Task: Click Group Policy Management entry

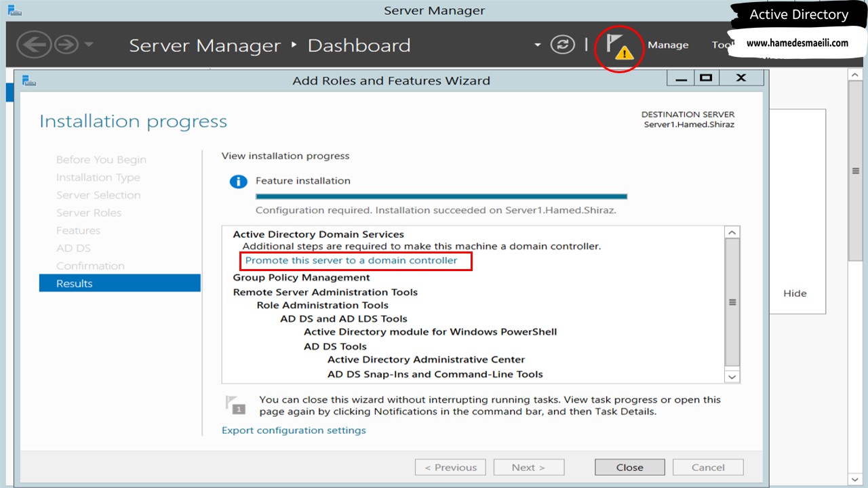Action: tap(301, 278)
